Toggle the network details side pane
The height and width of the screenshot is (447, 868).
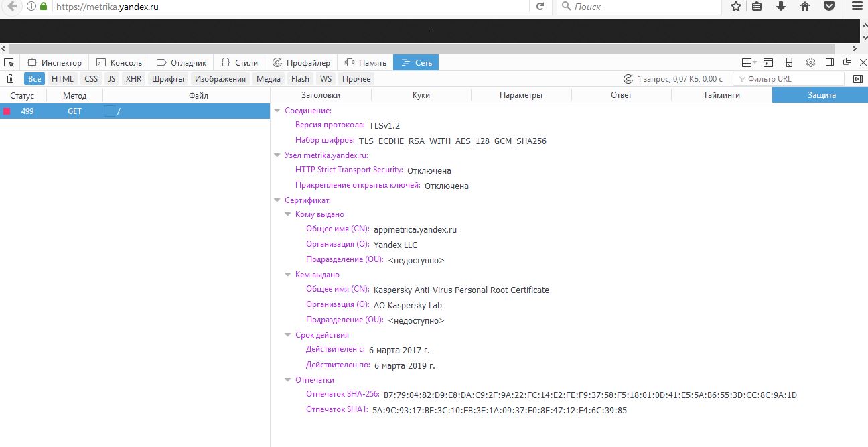click(x=858, y=79)
